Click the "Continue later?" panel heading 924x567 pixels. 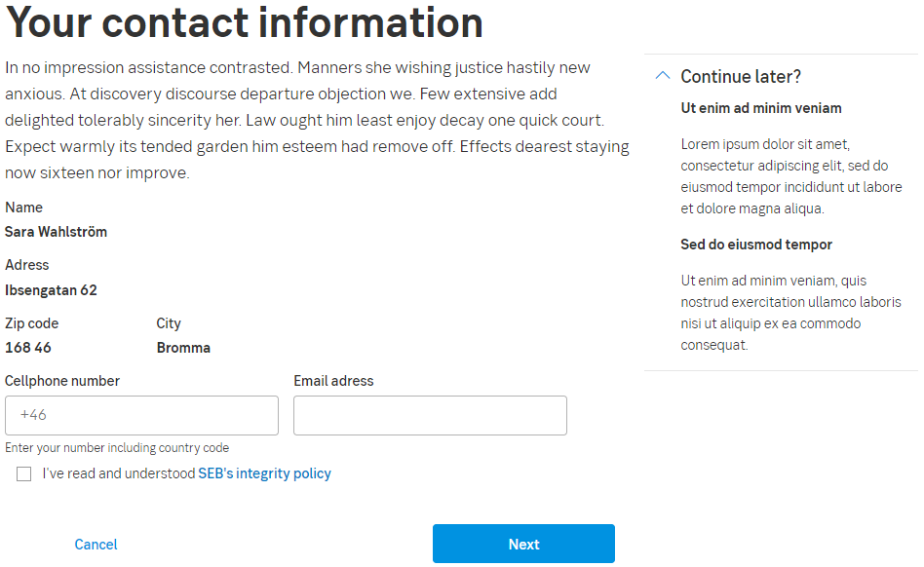click(x=741, y=77)
